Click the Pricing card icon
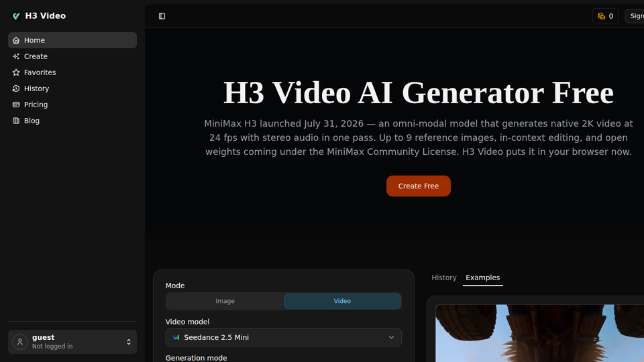 16,105
